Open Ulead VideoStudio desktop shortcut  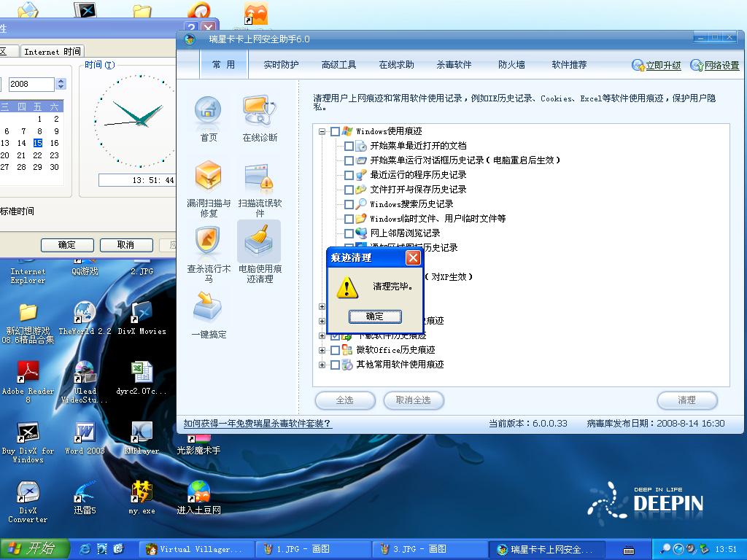coord(85,382)
